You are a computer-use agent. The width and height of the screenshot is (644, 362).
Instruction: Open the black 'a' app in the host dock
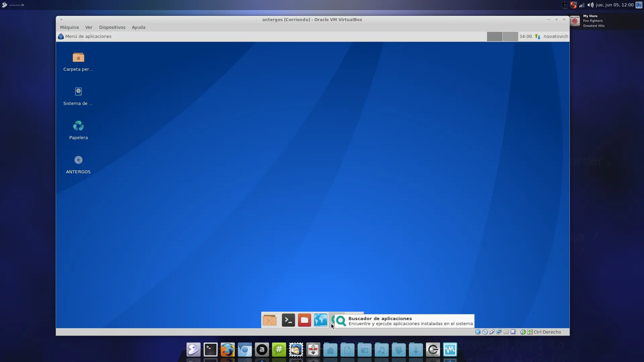262,350
